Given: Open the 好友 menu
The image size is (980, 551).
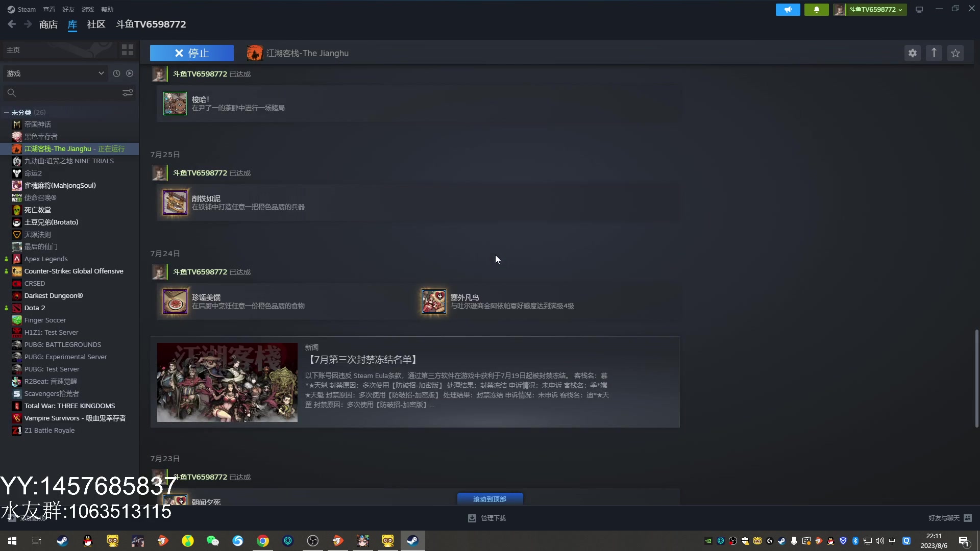Looking at the screenshot, I should pyautogui.click(x=68, y=9).
